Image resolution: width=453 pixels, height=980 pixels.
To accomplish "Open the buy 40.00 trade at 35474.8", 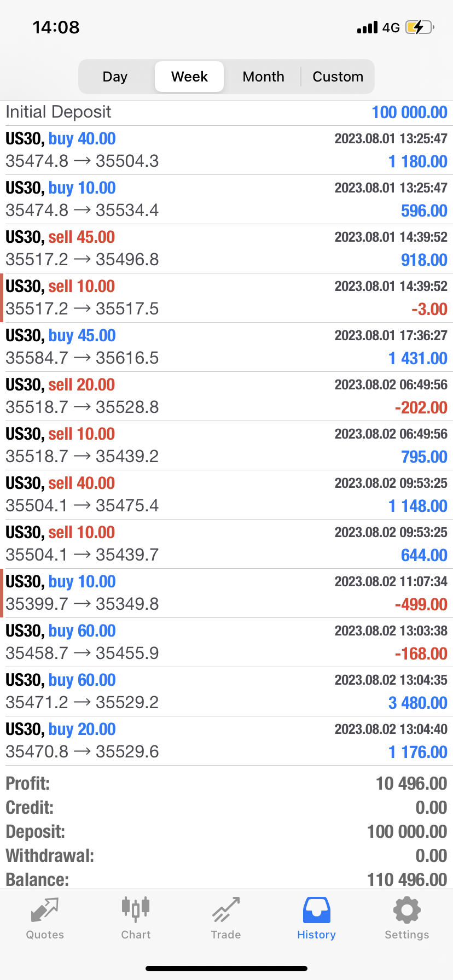I will click(x=226, y=150).
